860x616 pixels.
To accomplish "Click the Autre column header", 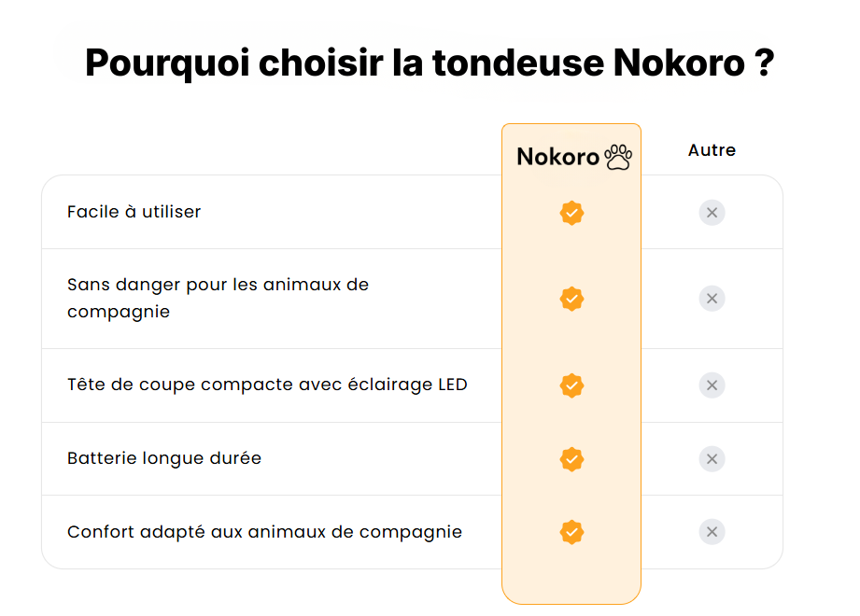I will click(x=712, y=150).
